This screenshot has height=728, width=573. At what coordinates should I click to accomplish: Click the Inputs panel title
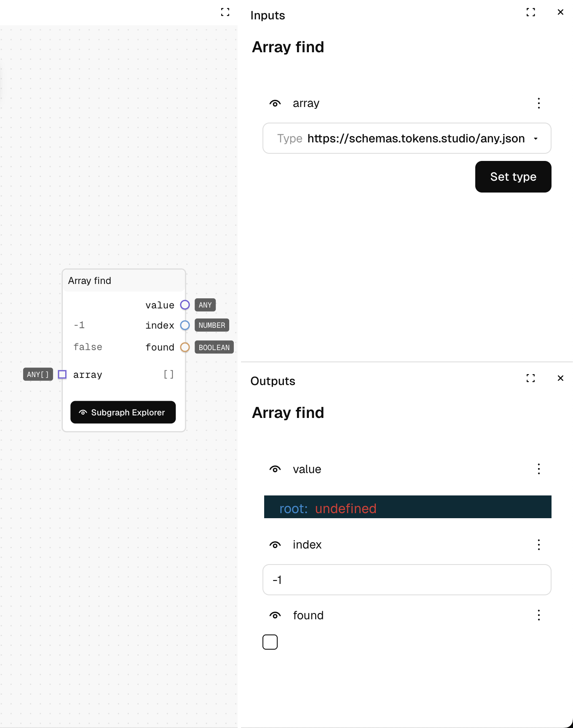point(268,15)
